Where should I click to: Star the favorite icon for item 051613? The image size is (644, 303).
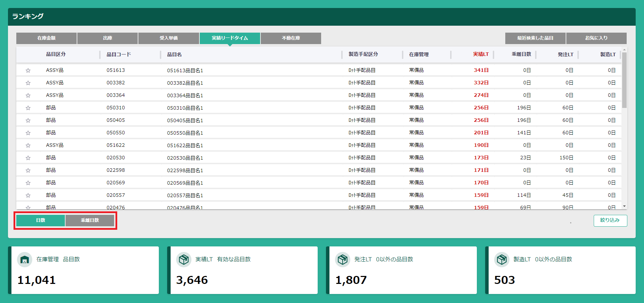pos(28,70)
